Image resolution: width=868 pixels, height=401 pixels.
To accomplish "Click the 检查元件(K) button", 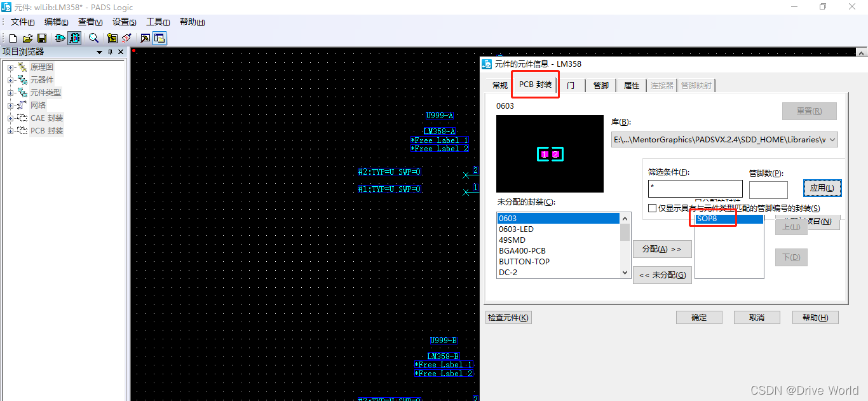I will tap(508, 318).
